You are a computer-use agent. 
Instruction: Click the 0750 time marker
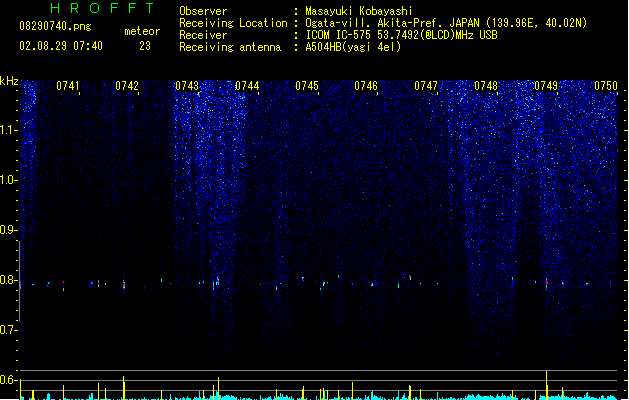[606, 86]
